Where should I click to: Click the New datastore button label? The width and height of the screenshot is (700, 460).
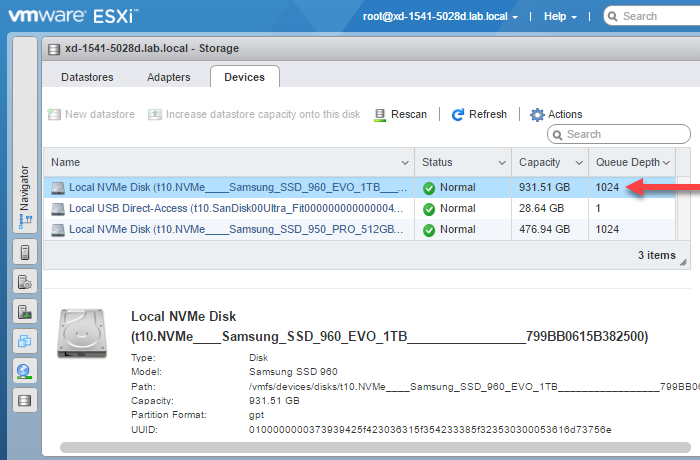tap(100, 114)
